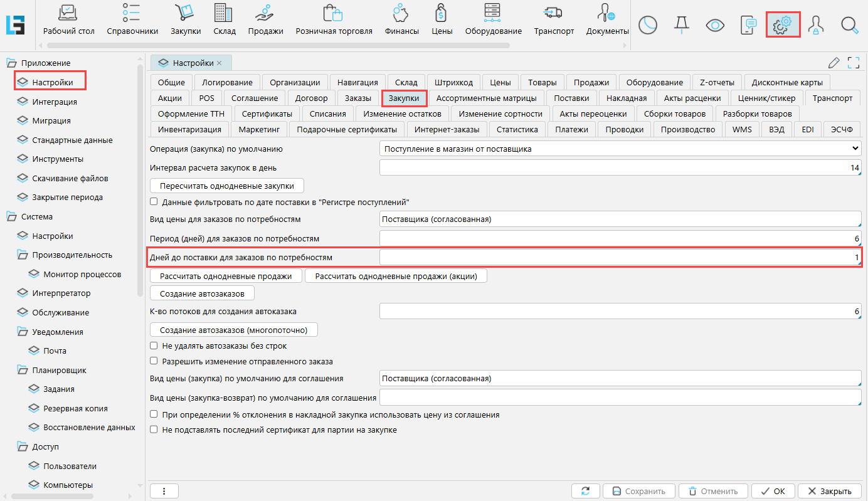Click the pencil edit icon
868x501 pixels.
(x=834, y=63)
